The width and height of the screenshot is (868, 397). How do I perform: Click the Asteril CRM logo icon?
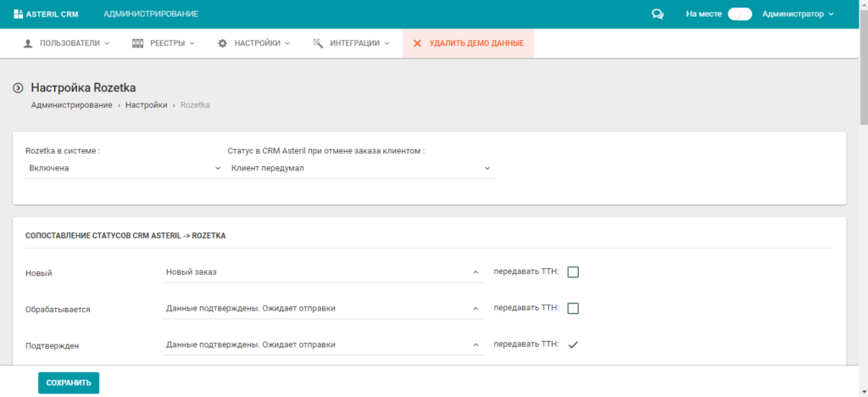click(x=19, y=14)
